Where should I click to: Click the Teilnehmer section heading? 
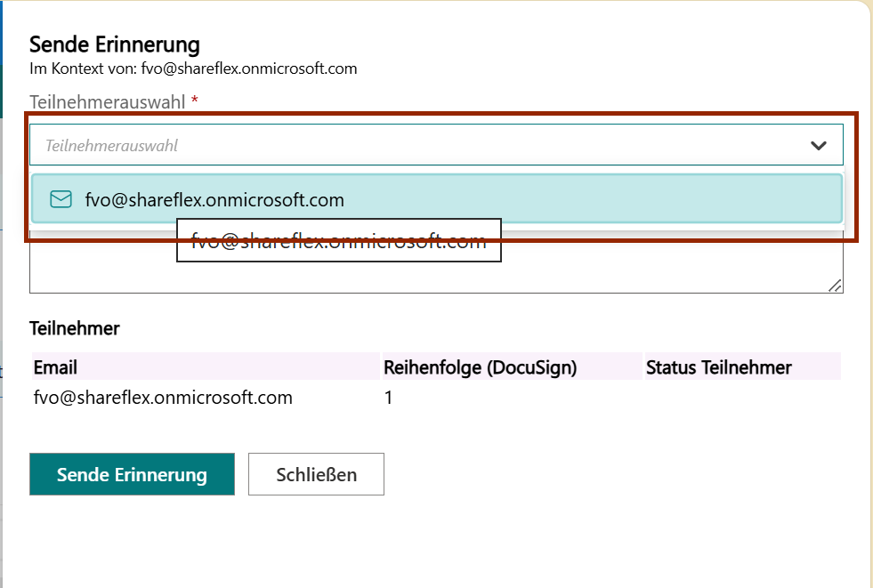click(x=75, y=328)
